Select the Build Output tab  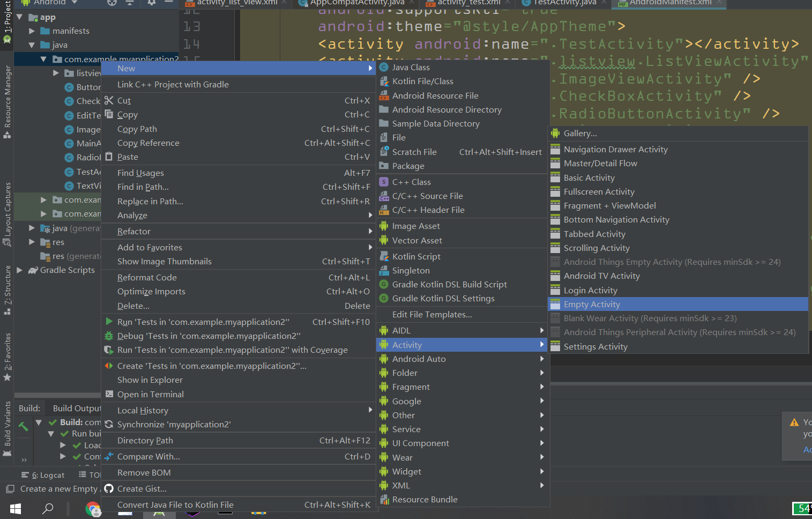coord(77,408)
